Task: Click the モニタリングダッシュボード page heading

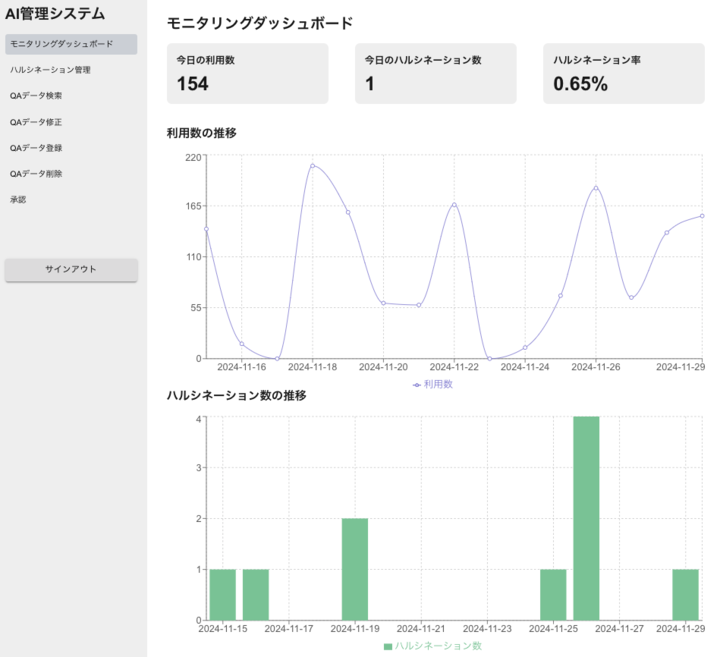Action: point(260,23)
